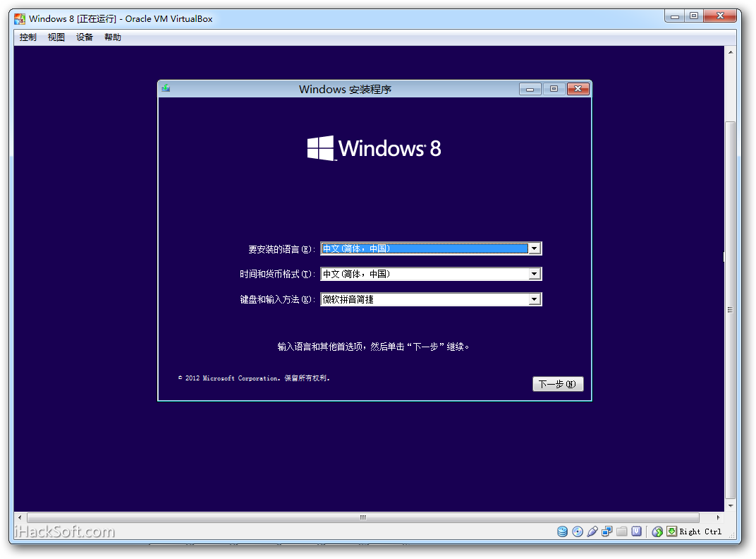Click the time and currency format combo box
This screenshot has height=559, width=756.
[431, 274]
